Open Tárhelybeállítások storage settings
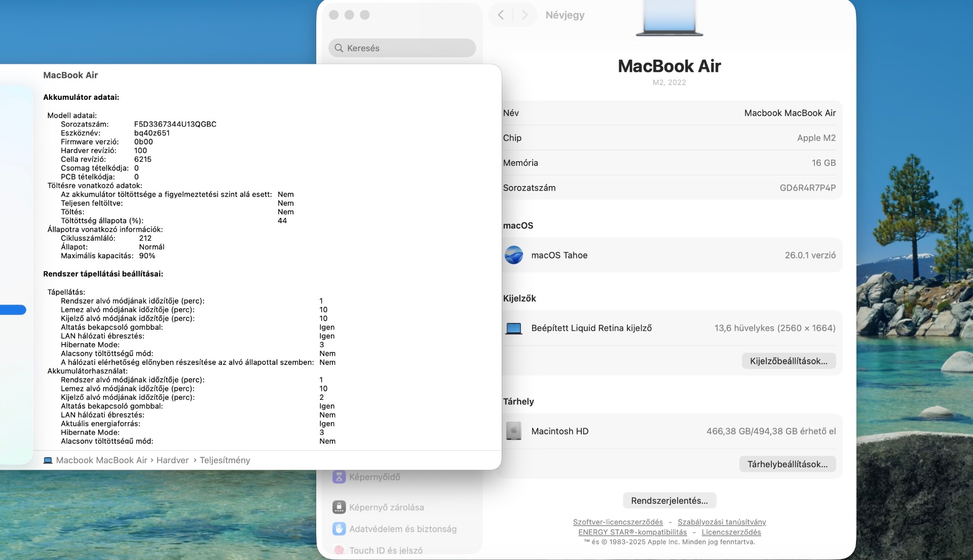This screenshot has height=560, width=973. 787,464
